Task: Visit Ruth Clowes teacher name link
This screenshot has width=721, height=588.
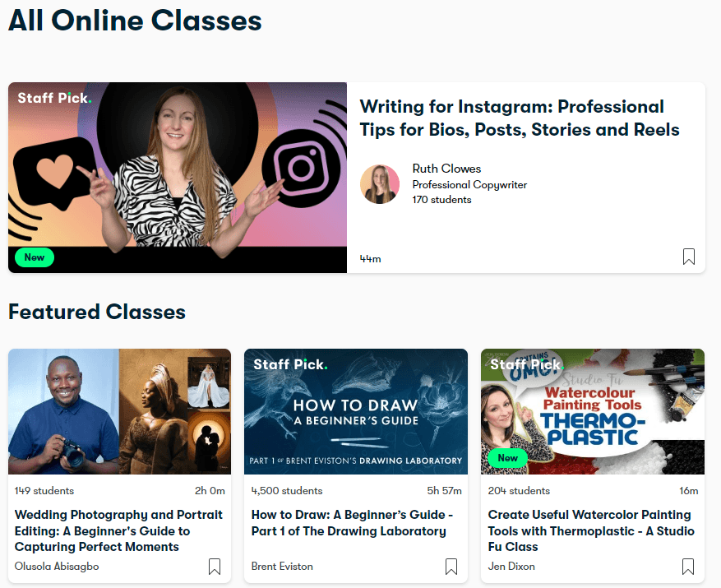Action: tap(446, 169)
